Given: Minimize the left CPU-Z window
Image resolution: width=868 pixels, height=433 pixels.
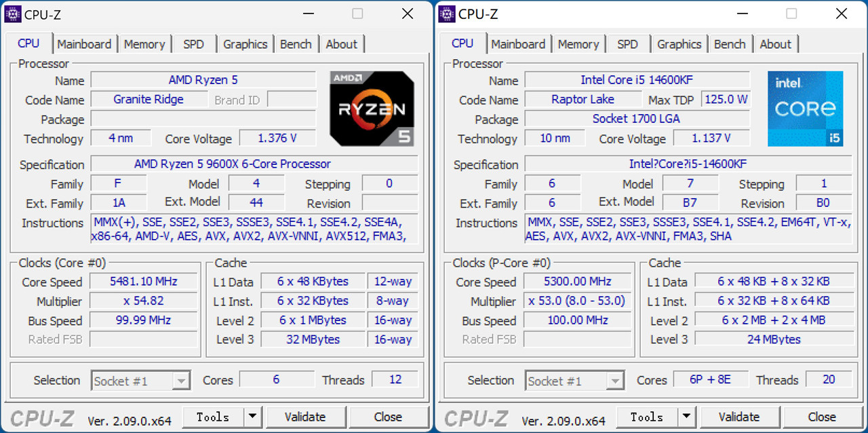Looking at the screenshot, I should [309, 14].
